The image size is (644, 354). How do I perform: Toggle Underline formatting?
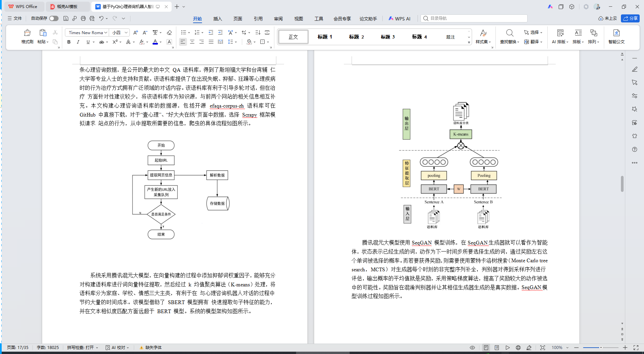pyautogui.click(x=88, y=42)
